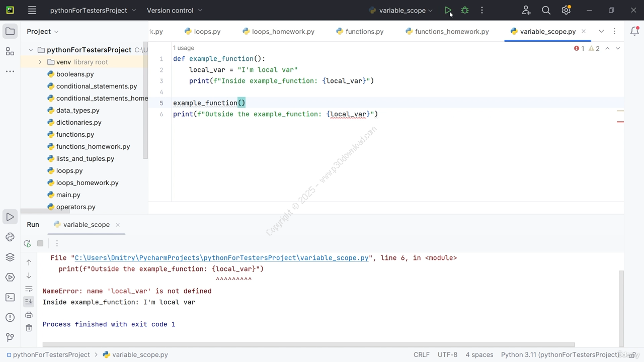This screenshot has width=644, height=362.
Task: Open lists_and_tuples.py in project tree
Action: (x=85, y=158)
